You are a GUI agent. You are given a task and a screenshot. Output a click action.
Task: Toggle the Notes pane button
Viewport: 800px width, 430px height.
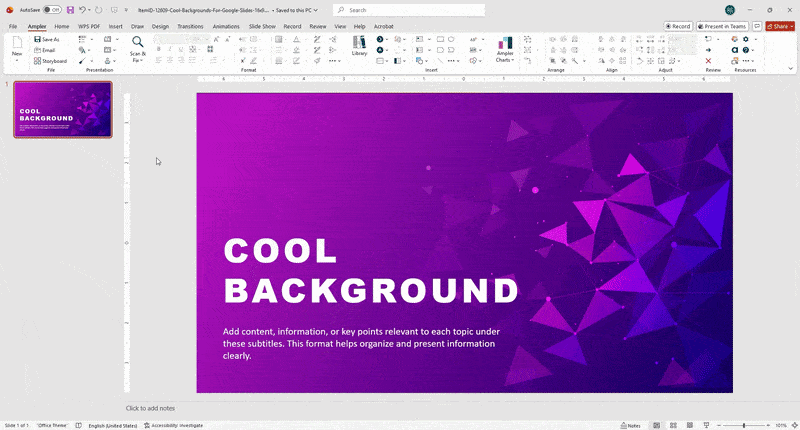click(x=631, y=425)
